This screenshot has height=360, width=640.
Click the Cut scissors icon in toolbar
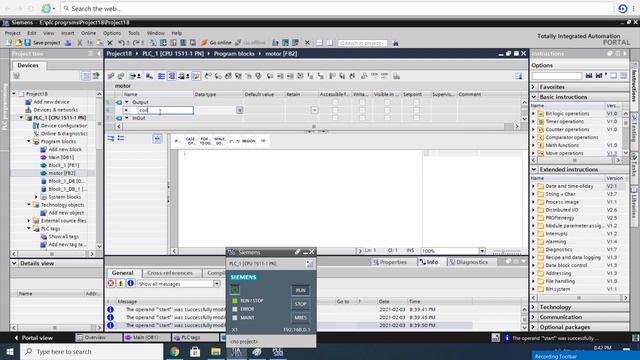click(80, 42)
